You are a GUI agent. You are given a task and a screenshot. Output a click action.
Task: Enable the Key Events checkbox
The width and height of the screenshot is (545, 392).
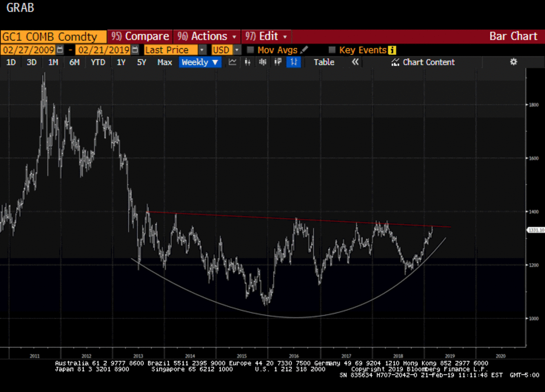point(332,50)
